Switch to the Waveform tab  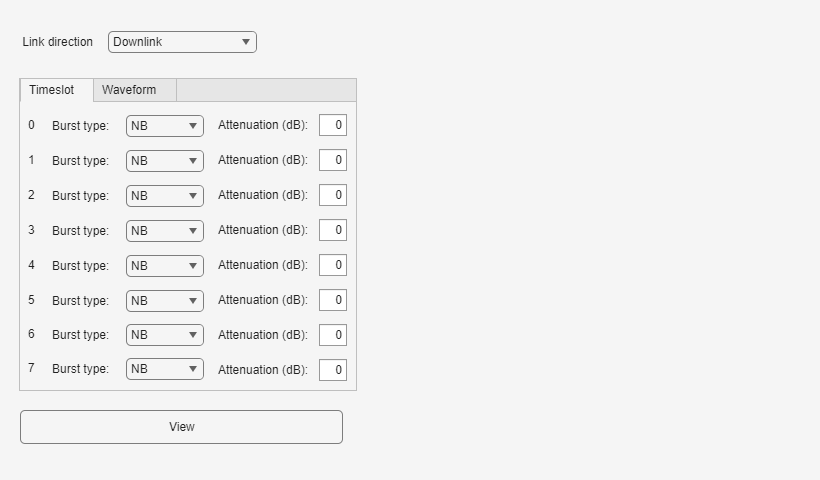pos(129,90)
